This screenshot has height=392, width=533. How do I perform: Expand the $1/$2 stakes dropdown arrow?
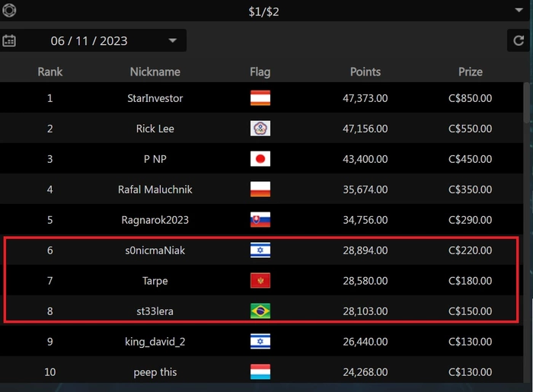[x=519, y=10]
